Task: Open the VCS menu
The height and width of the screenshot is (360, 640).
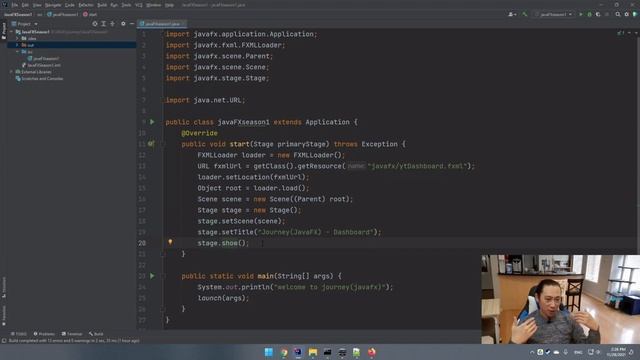Action: (139, 5)
